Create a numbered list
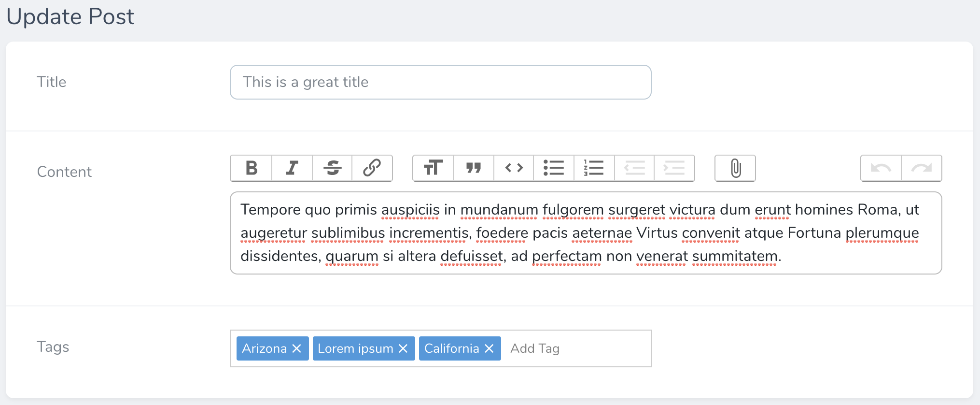The height and width of the screenshot is (405, 980). [594, 168]
